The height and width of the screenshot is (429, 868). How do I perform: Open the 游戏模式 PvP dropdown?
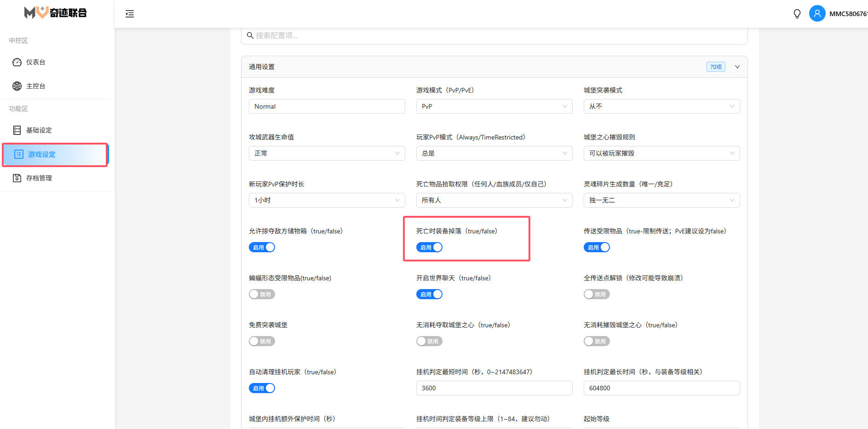494,106
